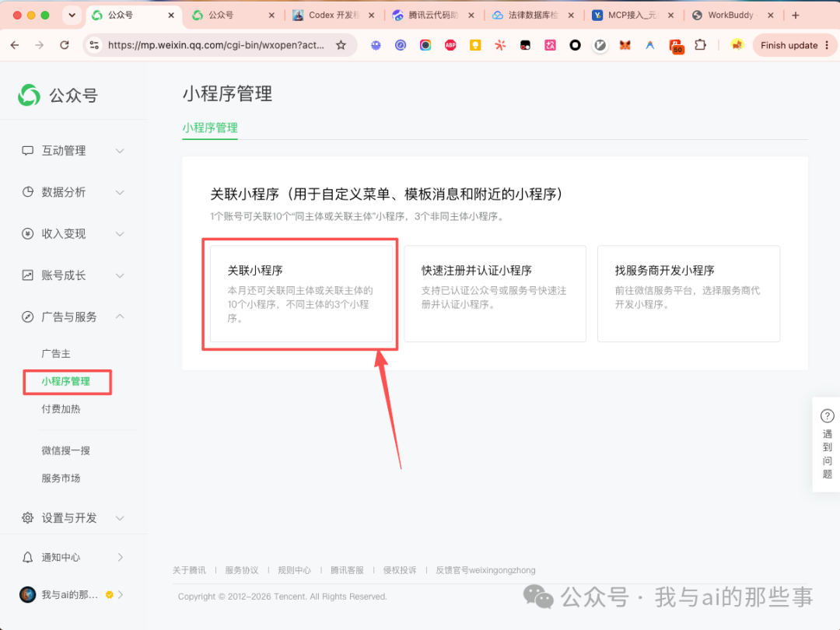
Task: Click the address bar URL field
Action: (x=215, y=46)
